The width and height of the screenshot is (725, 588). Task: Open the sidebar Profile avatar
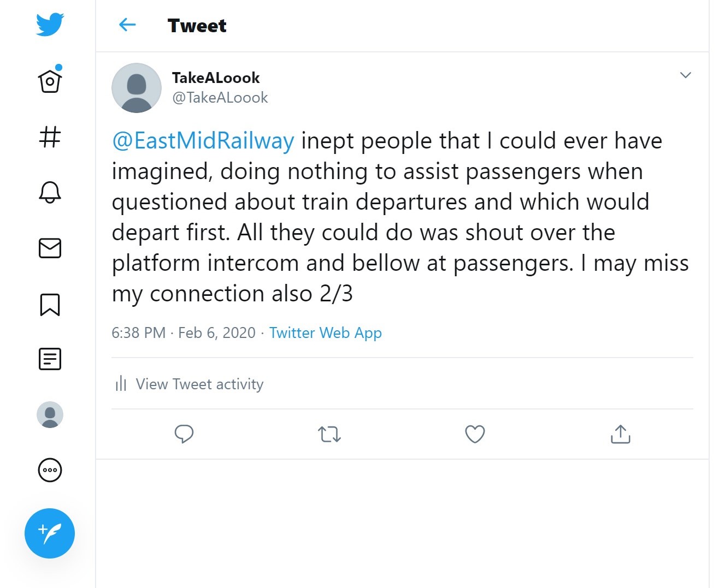tap(50, 415)
